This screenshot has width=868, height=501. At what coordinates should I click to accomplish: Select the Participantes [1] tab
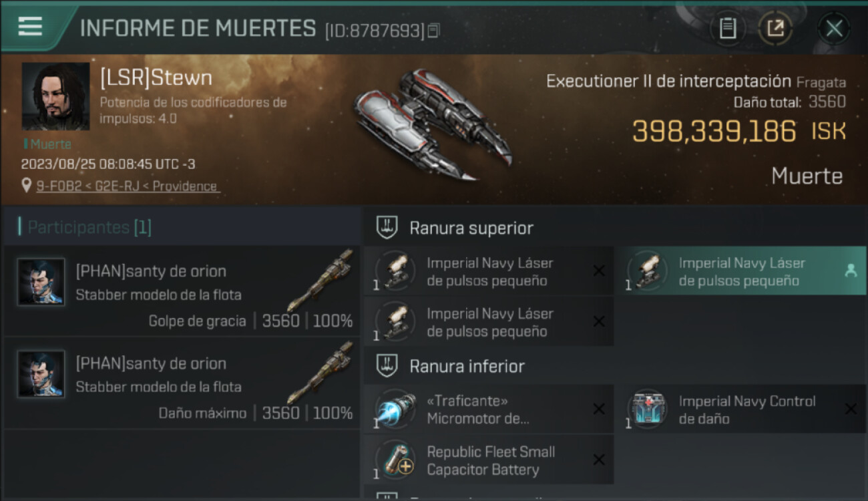89,227
